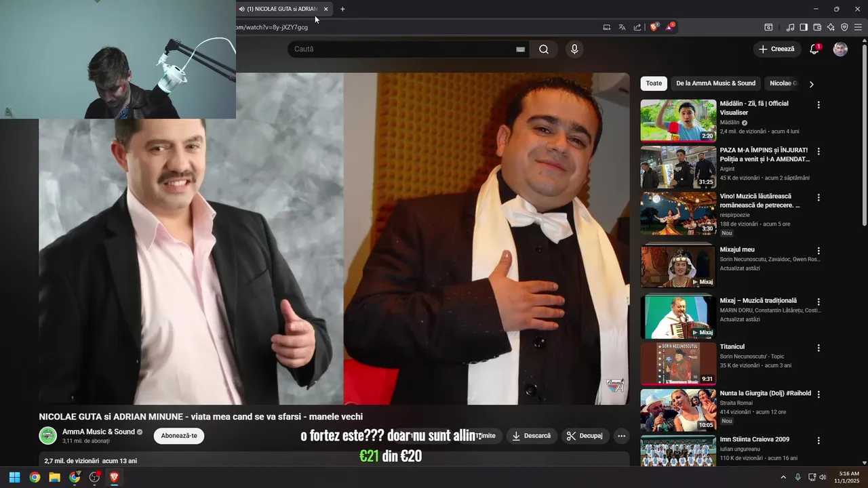Viewport: 868px width, 488px height.
Task: Start voice search with microphone icon
Action: (x=574, y=49)
